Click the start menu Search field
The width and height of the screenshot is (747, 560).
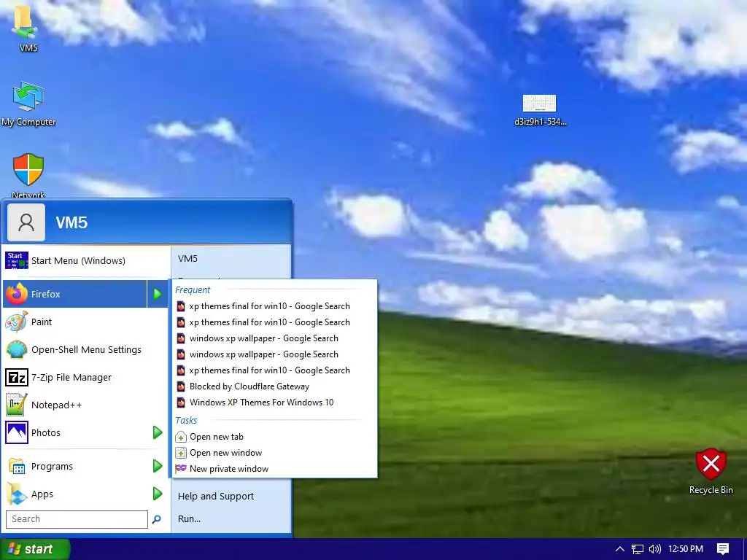tap(77, 519)
